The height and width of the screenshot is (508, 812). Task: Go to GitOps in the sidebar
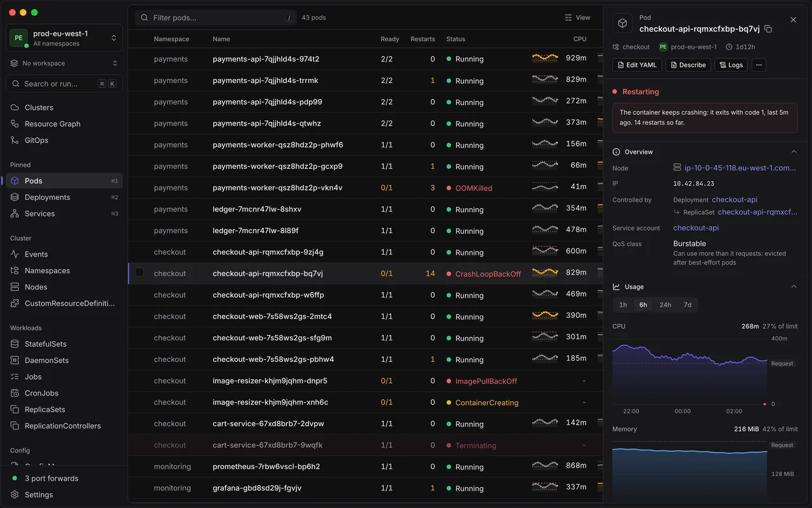[64, 140]
